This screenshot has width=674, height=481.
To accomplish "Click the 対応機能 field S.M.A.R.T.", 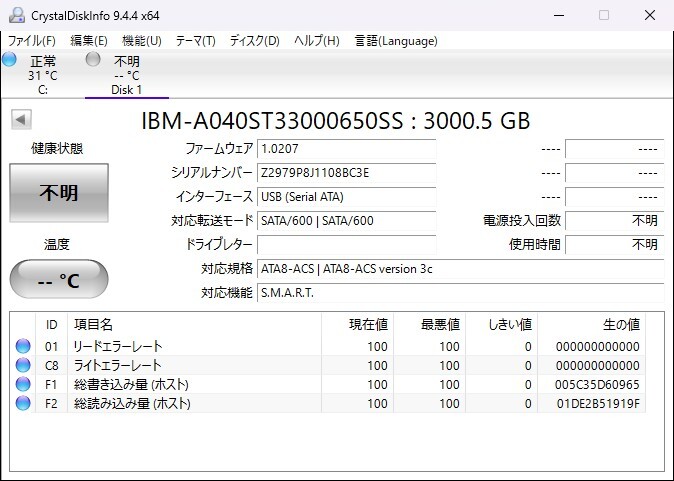I will 461,293.
